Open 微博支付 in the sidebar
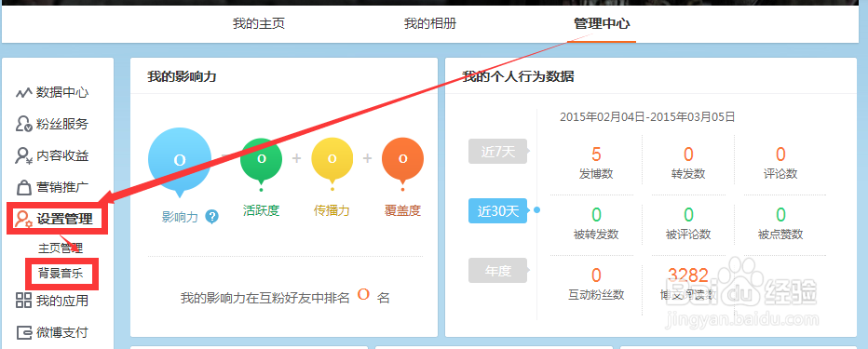This screenshot has width=868, height=349. (x=62, y=332)
